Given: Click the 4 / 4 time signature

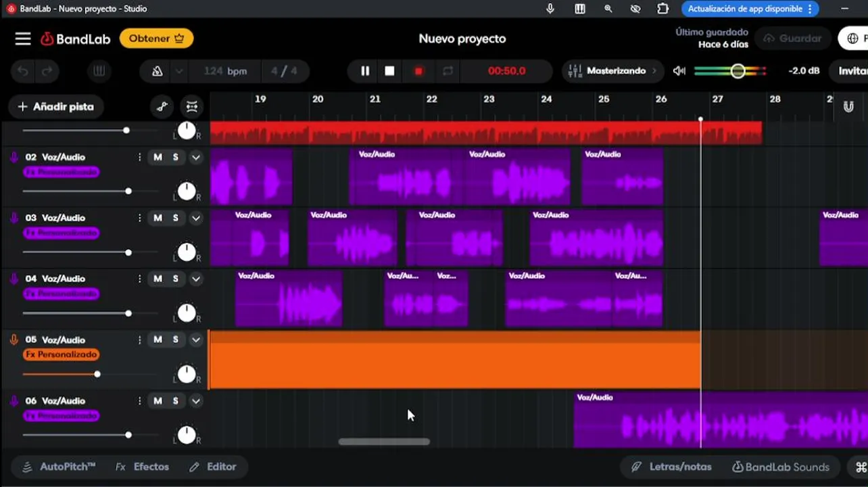Looking at the screenshot, I should (284, 71).
